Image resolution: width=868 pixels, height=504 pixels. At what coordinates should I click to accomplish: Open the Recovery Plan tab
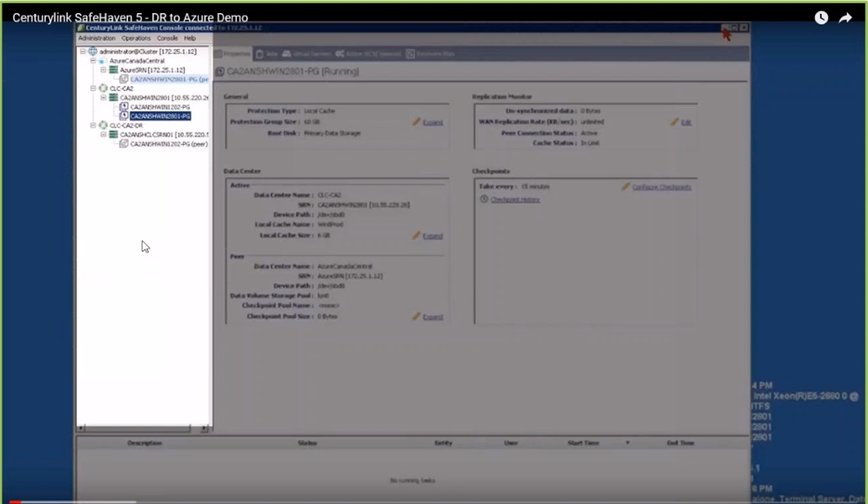pos(430,54)
